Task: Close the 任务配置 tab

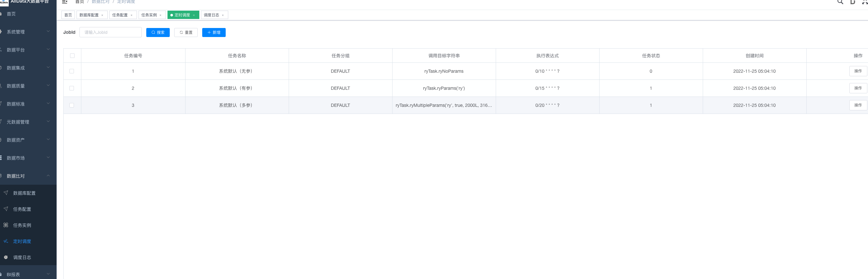Action: coord(131,15)
